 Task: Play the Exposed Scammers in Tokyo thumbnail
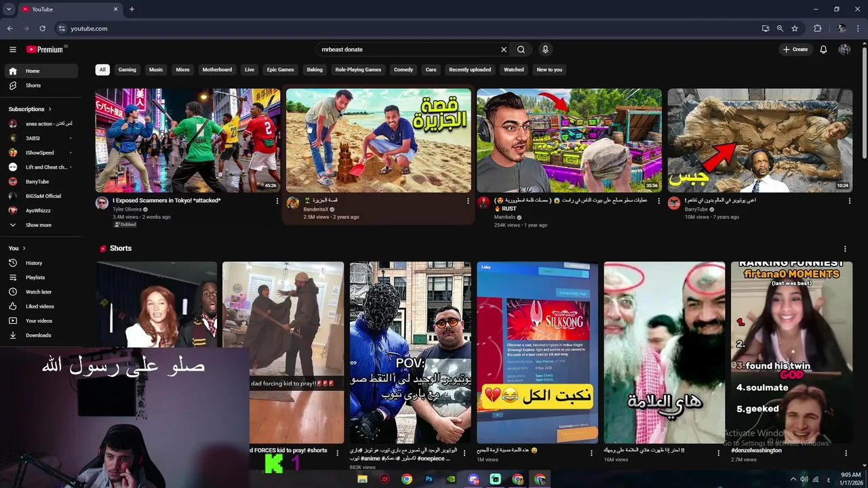coord(188,140)
